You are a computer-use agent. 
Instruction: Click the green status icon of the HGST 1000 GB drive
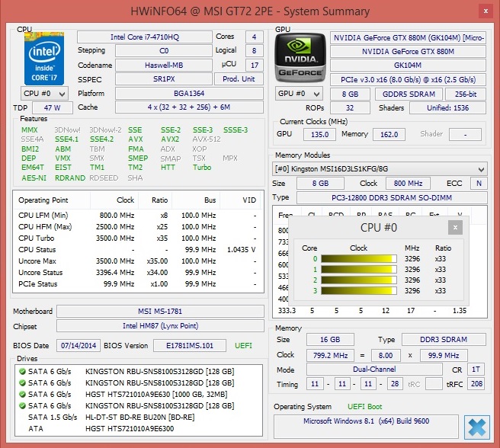pos(22,395)
